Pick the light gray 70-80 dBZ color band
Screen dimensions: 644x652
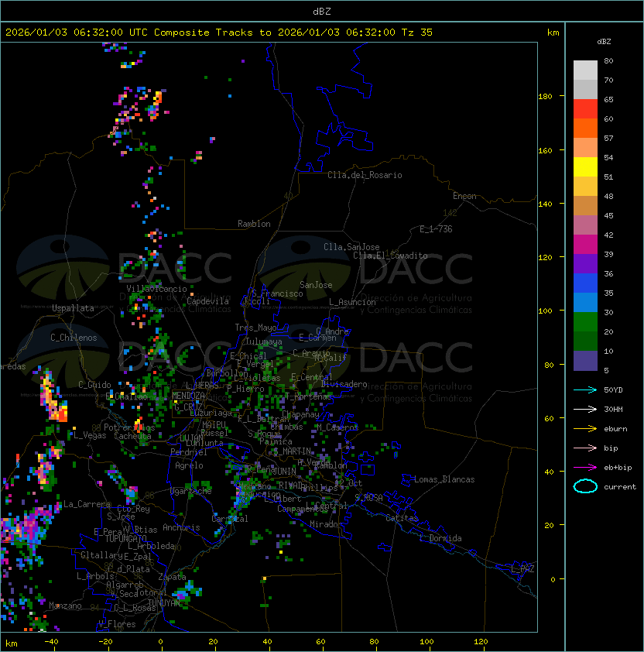tap(585, 70)
